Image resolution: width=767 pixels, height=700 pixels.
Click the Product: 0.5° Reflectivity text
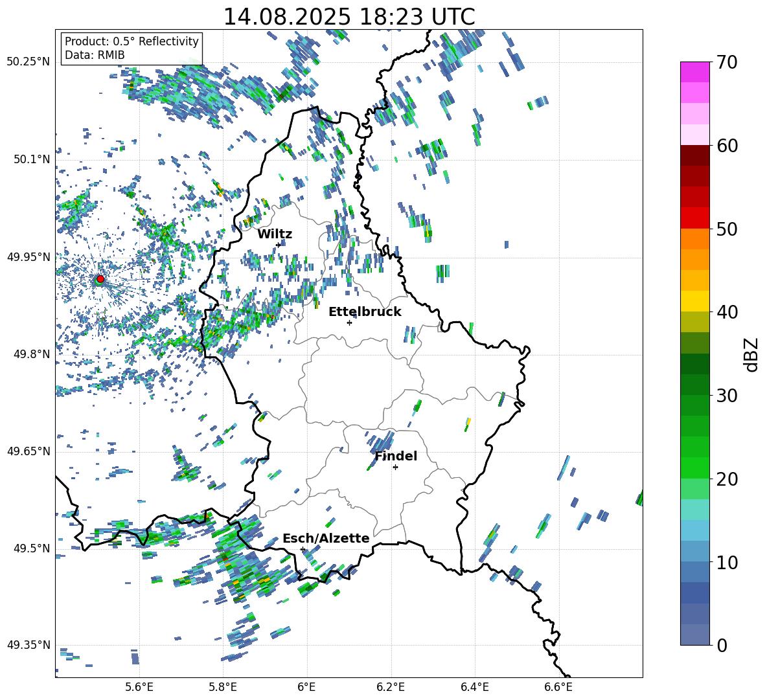coord(132,41)
